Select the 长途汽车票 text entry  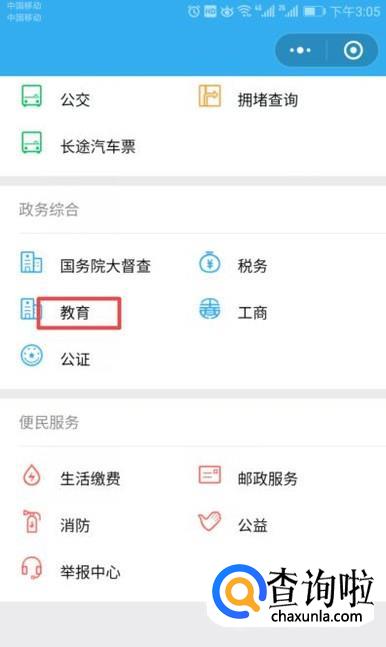[x=98, y=146]
